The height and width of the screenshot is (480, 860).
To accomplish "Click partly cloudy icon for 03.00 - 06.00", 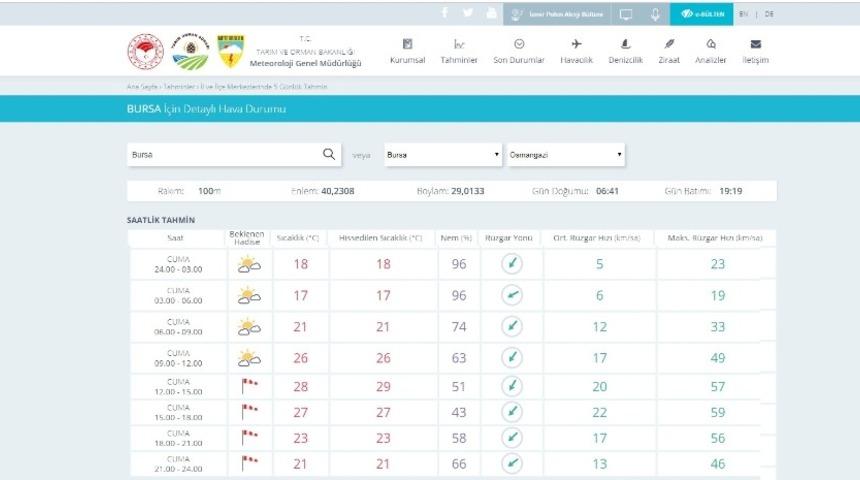I will (249, 296).
